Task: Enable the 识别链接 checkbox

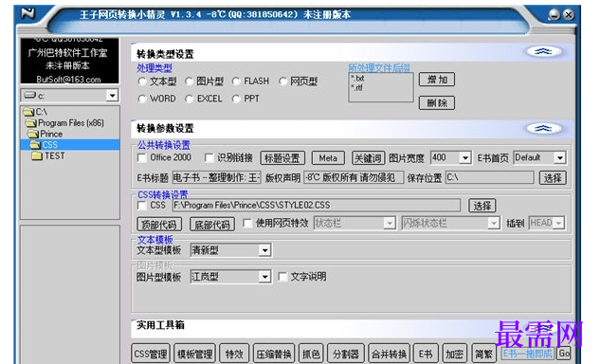Action: (209, 158)
